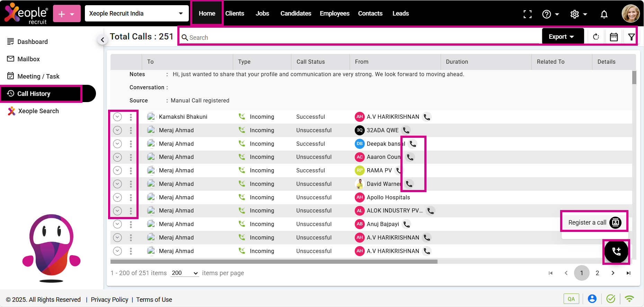Open the Privacy Policy link
Screen dimensions: 644x307
tap(109, 300)
